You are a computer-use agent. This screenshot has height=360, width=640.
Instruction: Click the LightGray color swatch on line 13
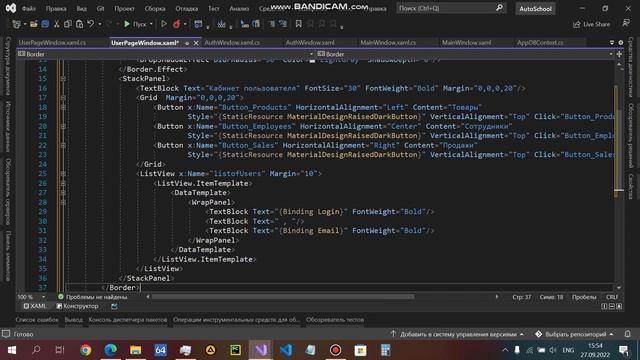312,60
